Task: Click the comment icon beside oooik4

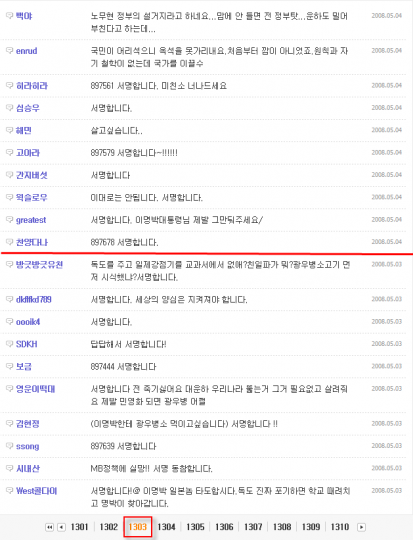Action: (10, 321)
